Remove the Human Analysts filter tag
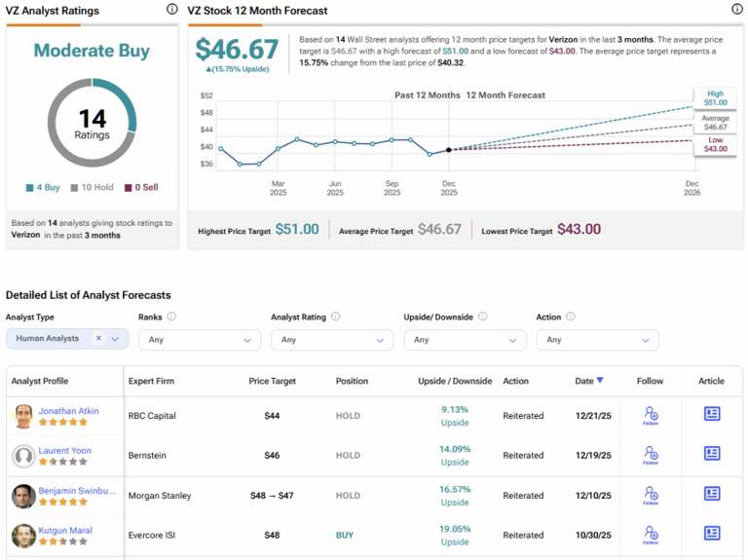The image size is (748, 560). point(98,339)
